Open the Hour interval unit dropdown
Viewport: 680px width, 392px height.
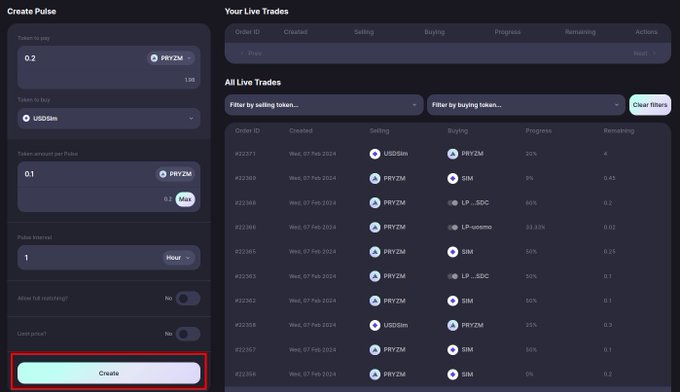point(178,258)
